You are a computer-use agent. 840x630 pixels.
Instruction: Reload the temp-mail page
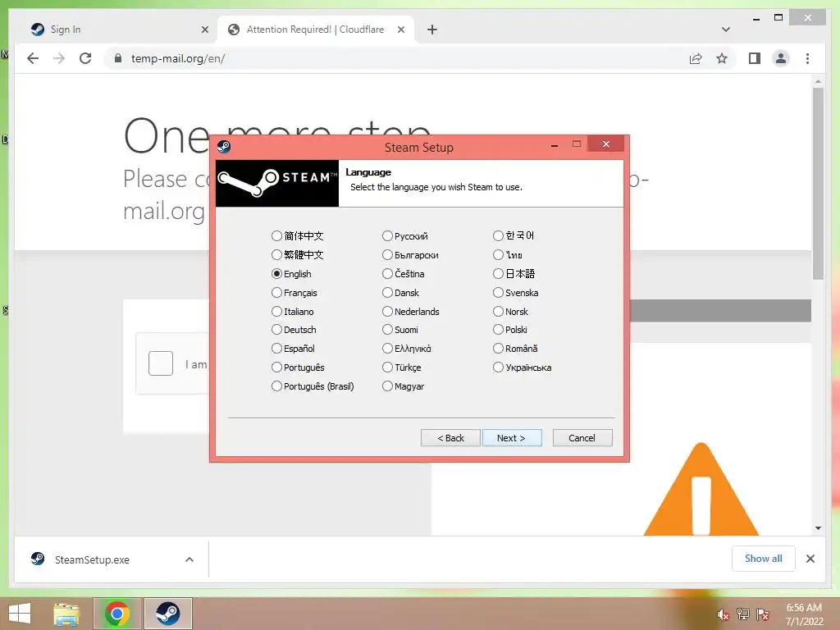coord(85,58)
